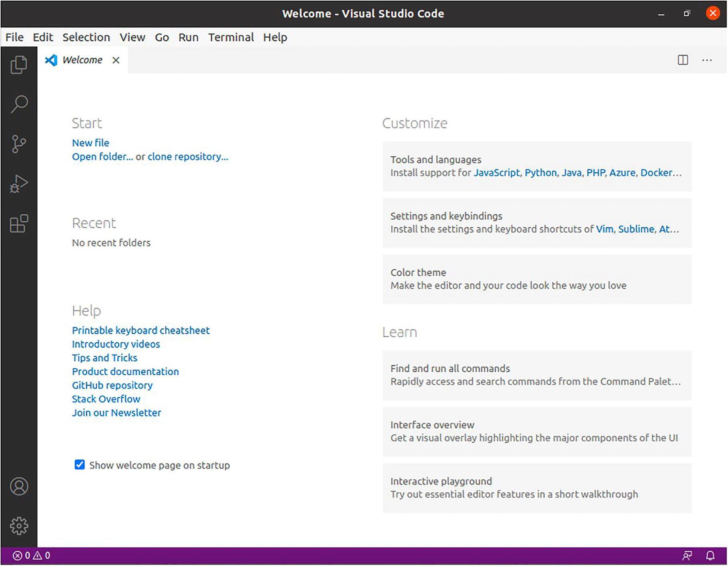
Task: Open the Search view icon
Action: (x=19, y=104)
